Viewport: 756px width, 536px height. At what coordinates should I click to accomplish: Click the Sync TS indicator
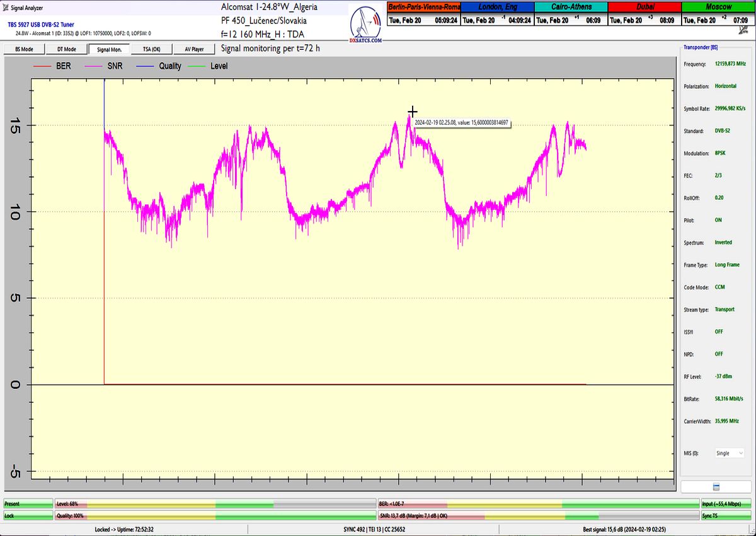pos(724,515)
